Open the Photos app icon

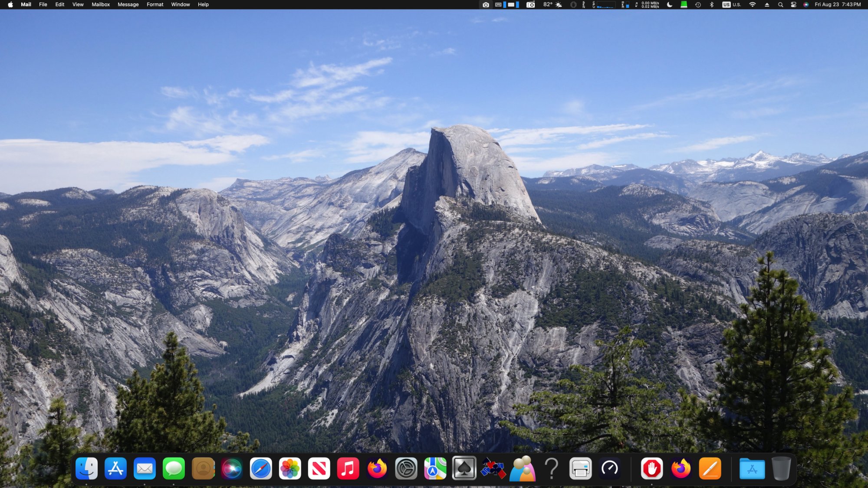tap(290, 468)
